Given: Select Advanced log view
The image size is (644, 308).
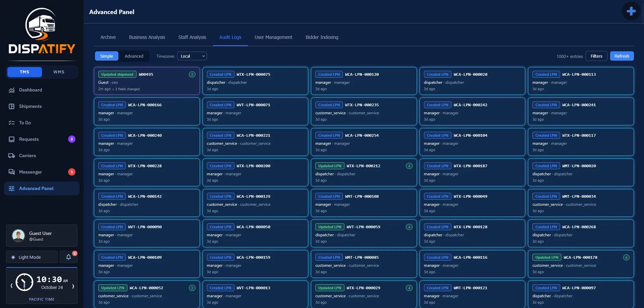Looking at the screenshot, I should coord(134,56).
